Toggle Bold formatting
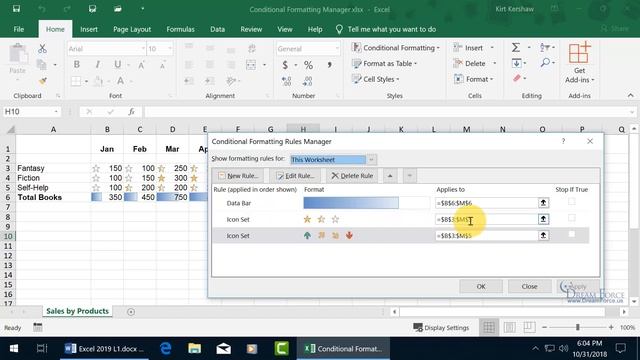 (76, 64)
